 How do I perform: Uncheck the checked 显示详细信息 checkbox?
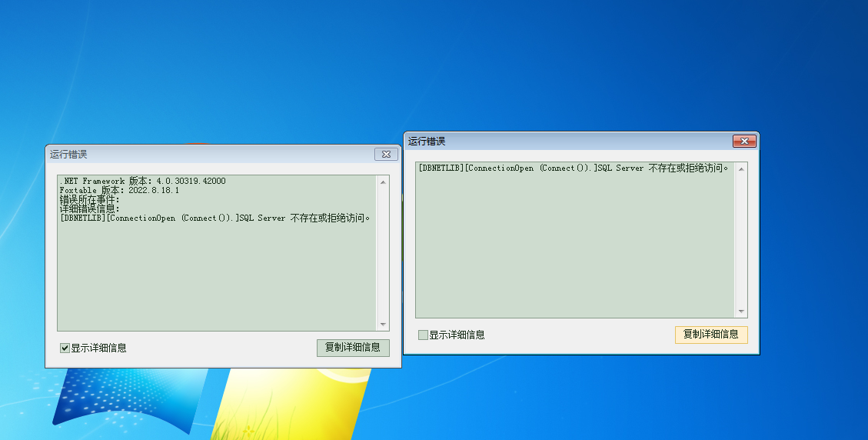pos(65,348)
